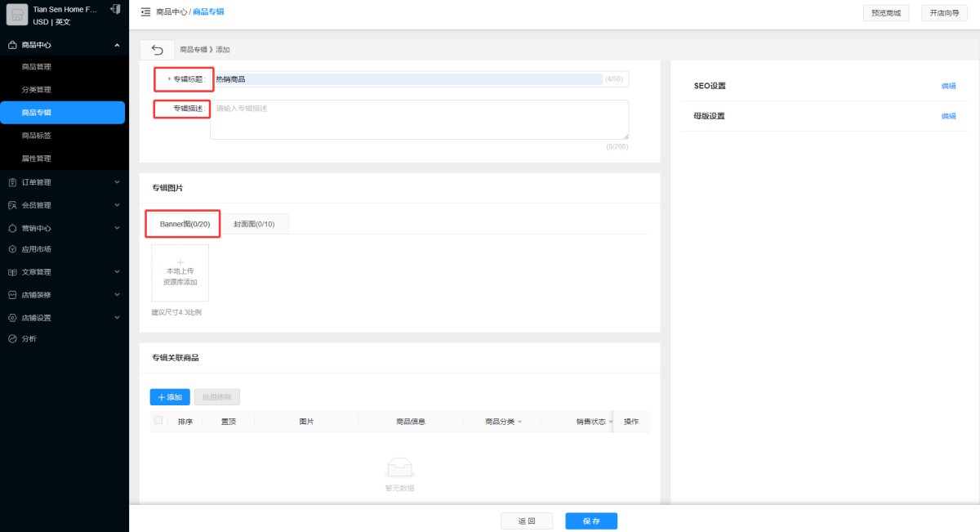
Task: Click the store avatar icon
Action: coord(17,15)
